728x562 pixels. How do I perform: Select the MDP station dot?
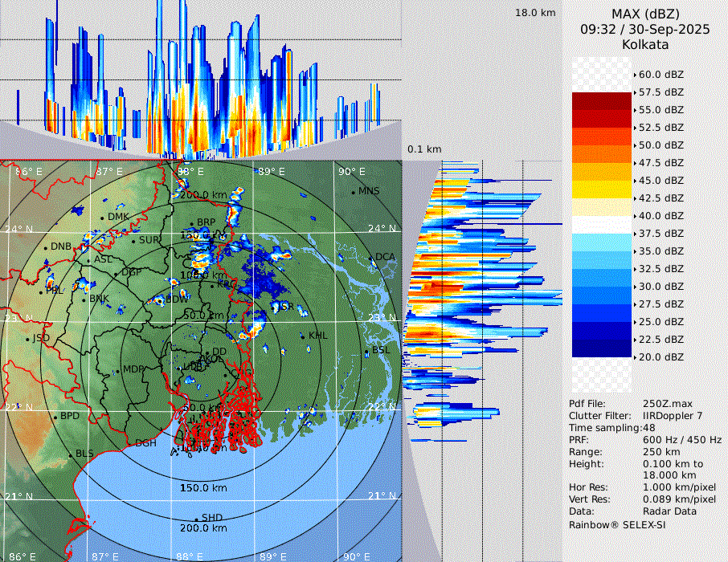(118, 370)
